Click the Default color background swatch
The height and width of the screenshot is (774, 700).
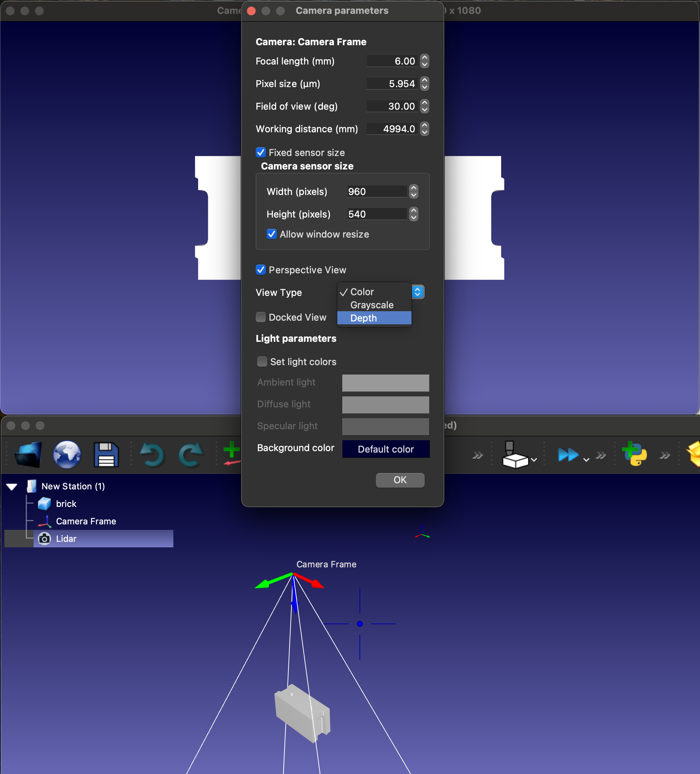(385, 449)
